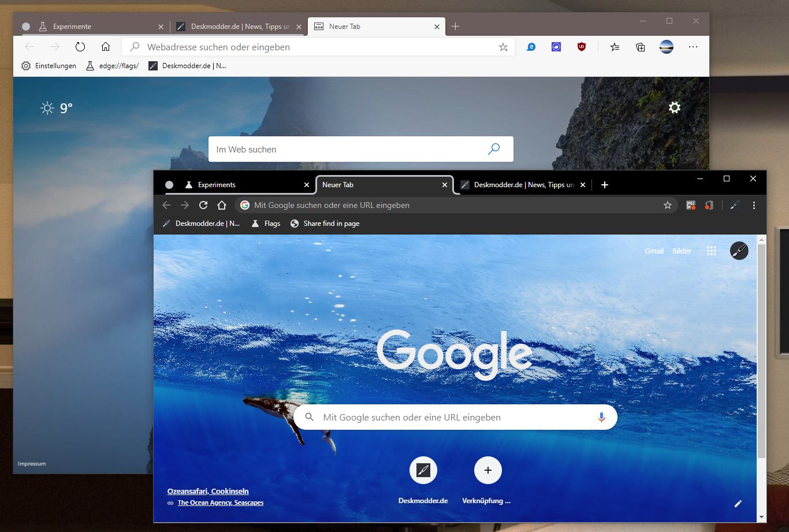The width and height of the screenshot is (789, 532).
Task: Open Einstellungen bookmark in Edge
Action: pyautogui.click(x=49, y=66)
